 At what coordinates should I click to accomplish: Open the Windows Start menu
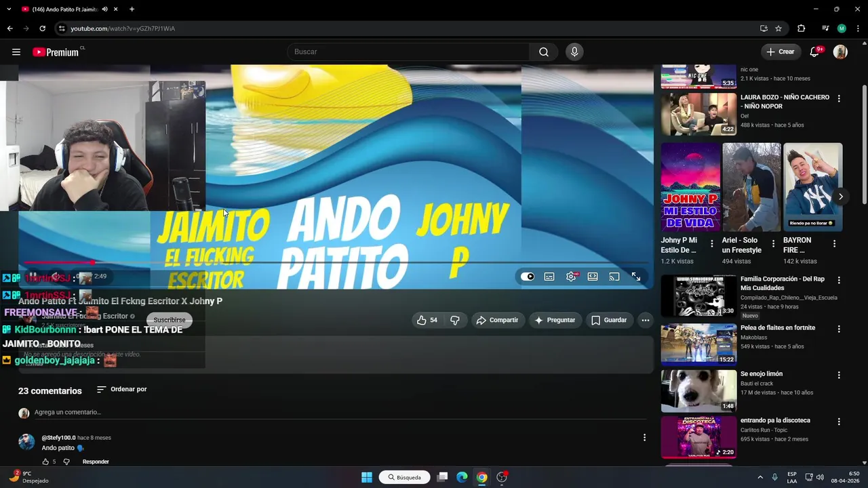coord(367,477)
